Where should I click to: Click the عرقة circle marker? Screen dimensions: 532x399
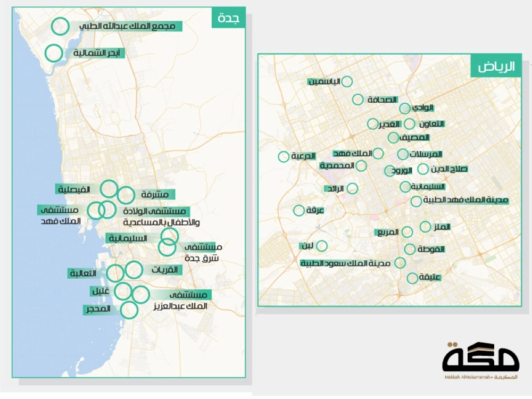[299, 210]
